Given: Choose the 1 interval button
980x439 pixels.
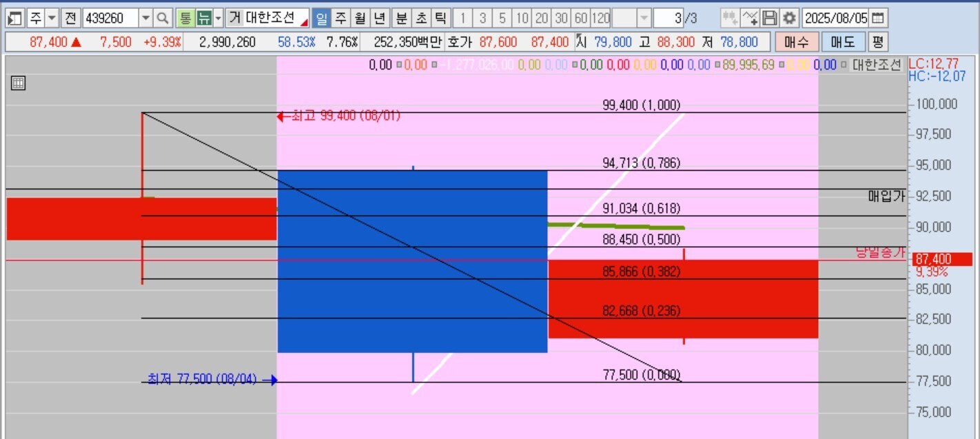Looking at the screenshot, I should pos(463,18).
